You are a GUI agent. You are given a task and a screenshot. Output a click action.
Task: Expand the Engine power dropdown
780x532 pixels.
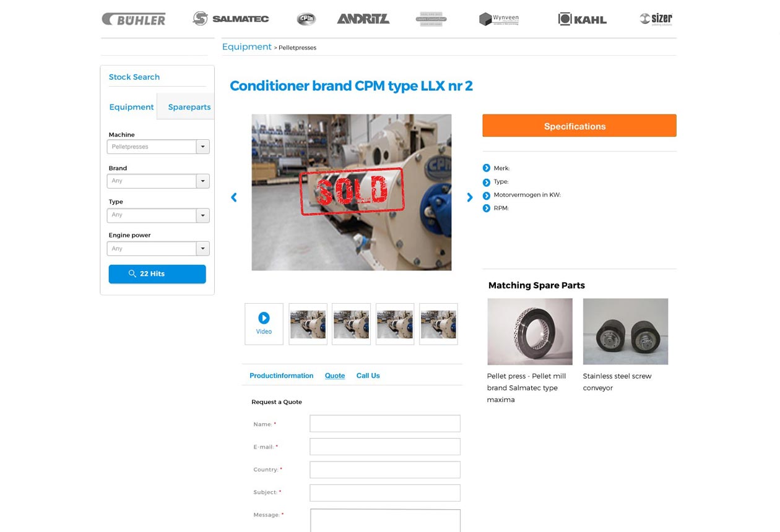(x=158, y=249)
